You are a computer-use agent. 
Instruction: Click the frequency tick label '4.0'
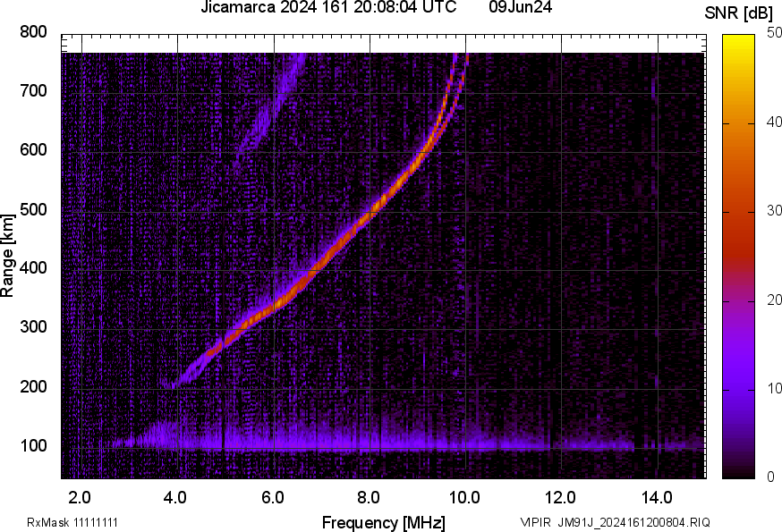(x=175, y=497)
